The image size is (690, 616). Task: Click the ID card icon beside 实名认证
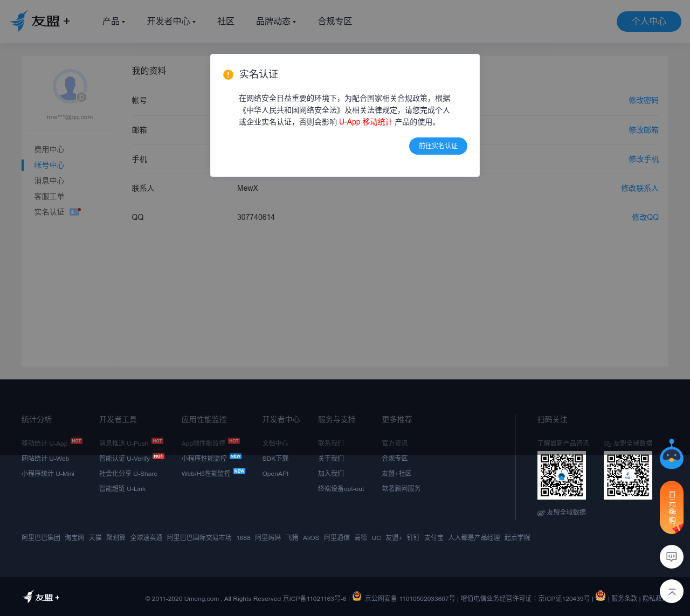point(74,212)
